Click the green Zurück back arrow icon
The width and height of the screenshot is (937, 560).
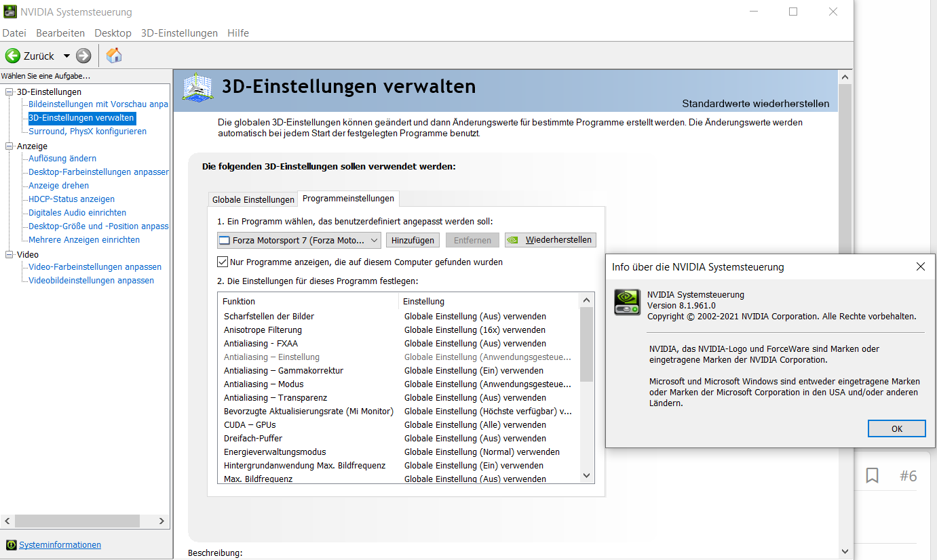pos(12,56)
